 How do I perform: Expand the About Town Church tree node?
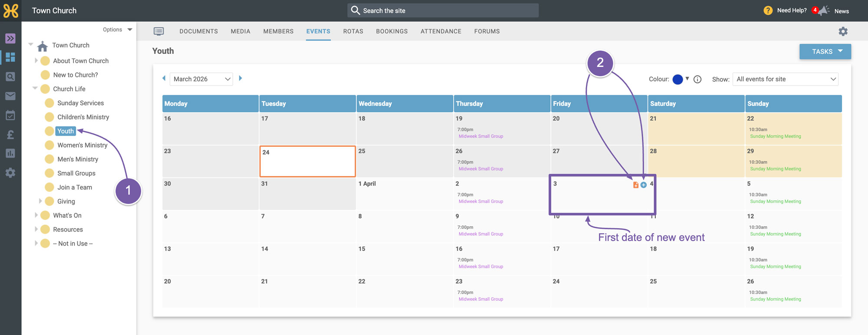pos(36,61)
